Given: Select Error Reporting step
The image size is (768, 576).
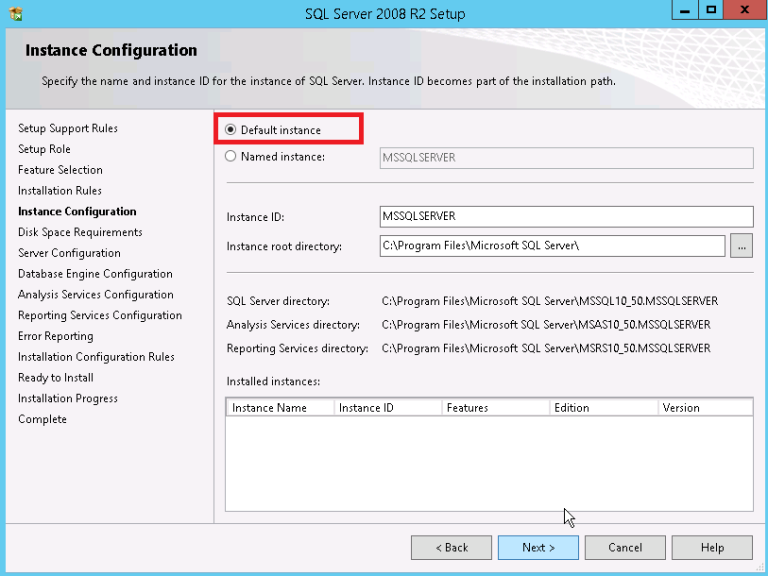Looking at the screenshot, I should 56,336.
